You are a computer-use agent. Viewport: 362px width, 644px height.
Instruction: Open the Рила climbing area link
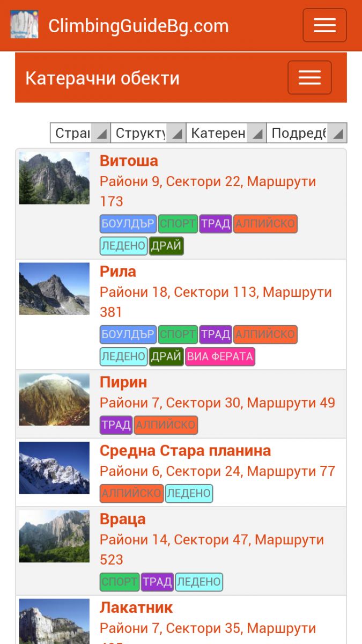118,272
